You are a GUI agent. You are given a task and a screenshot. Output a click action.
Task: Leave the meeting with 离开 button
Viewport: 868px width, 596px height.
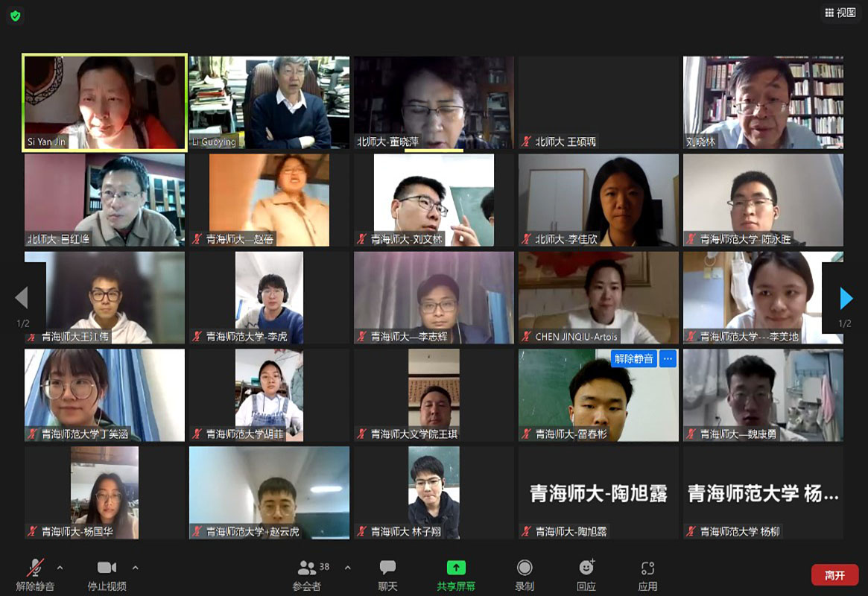[834, 575]
